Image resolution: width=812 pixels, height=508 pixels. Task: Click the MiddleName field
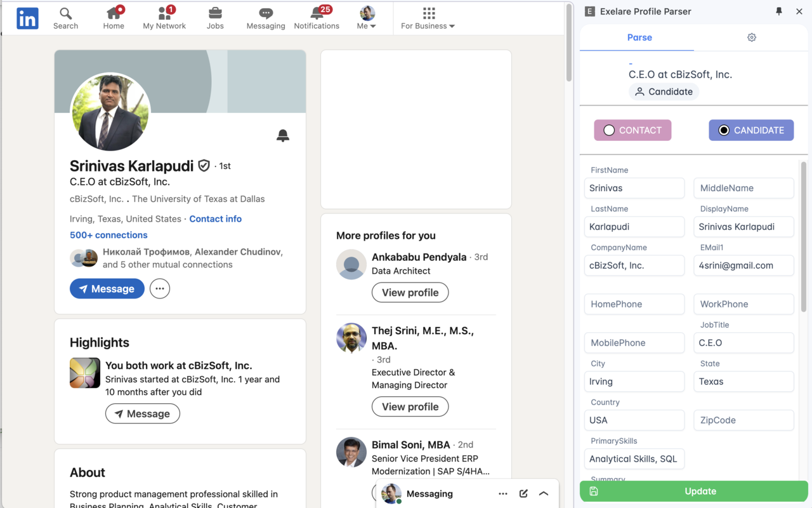coord(743,188)
